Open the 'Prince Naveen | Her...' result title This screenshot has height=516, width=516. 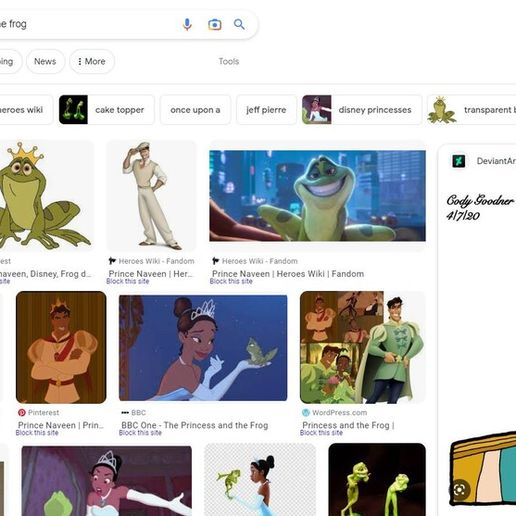(x=151, y=274)
